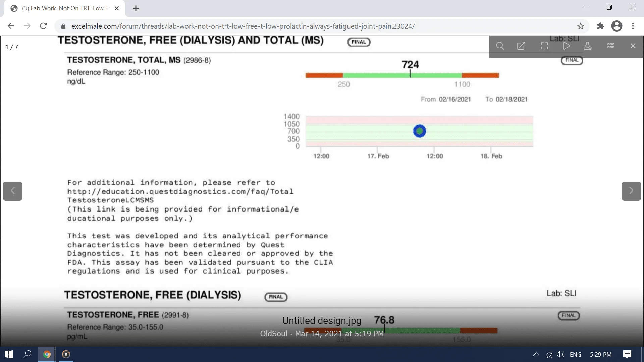
Task: Click the blue testosterone data point
Action: pyautogui.click(x=420, y=131)
